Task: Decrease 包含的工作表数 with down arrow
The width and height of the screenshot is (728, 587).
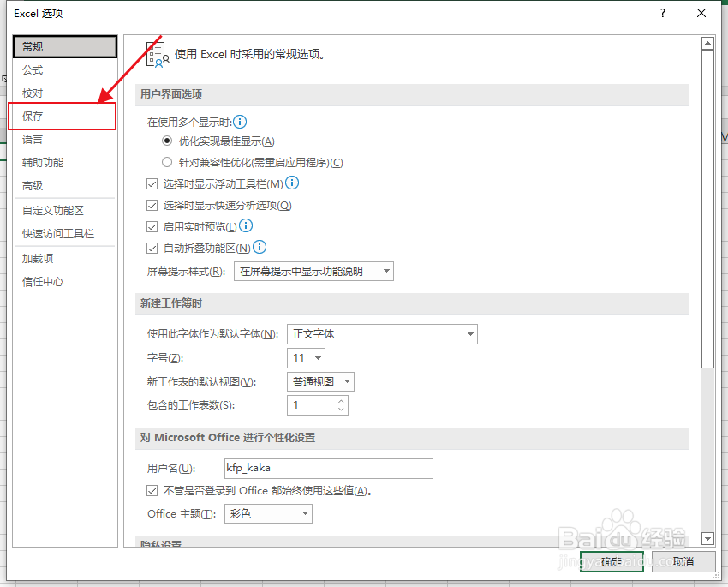Action: click(341, 410)
